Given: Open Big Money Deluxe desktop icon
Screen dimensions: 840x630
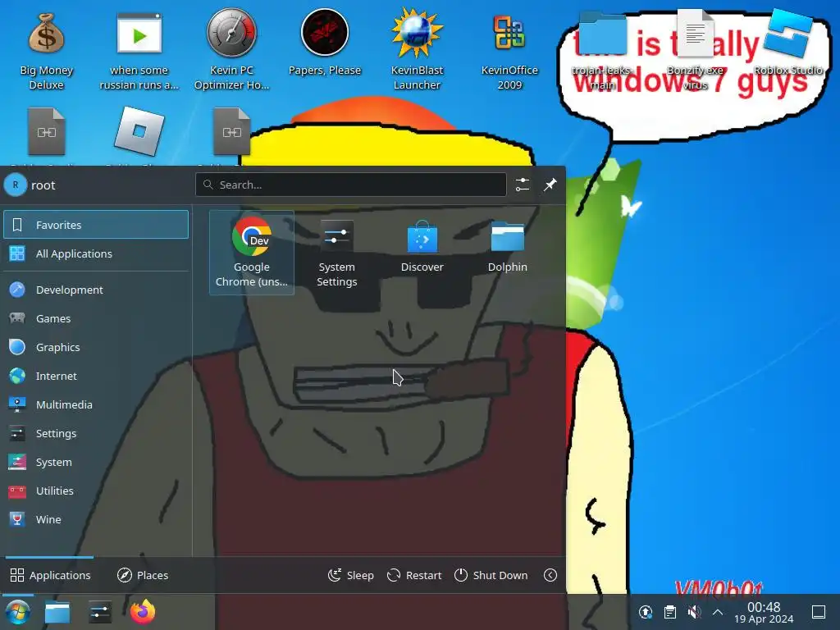Looking at the screenshot, I should [x=46, y=49].
